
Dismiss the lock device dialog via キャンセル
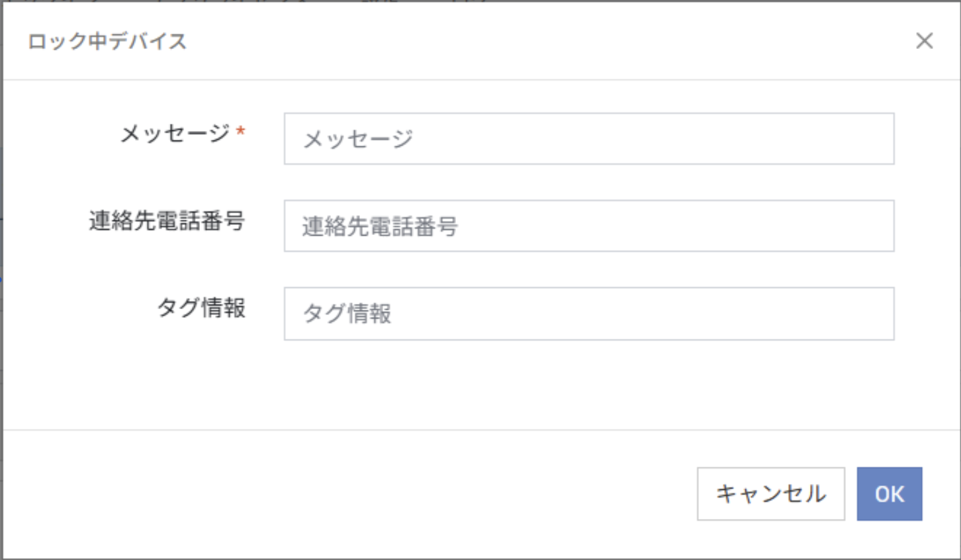[x=770, y=494]
